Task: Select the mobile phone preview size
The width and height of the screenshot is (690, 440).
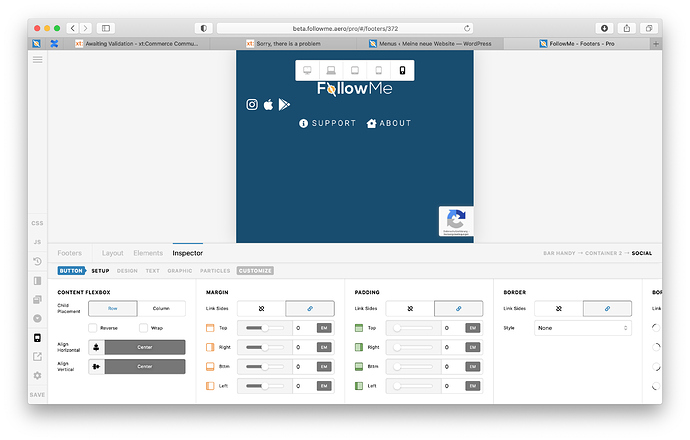Action: pyautogui.click(x=402, y=70)
